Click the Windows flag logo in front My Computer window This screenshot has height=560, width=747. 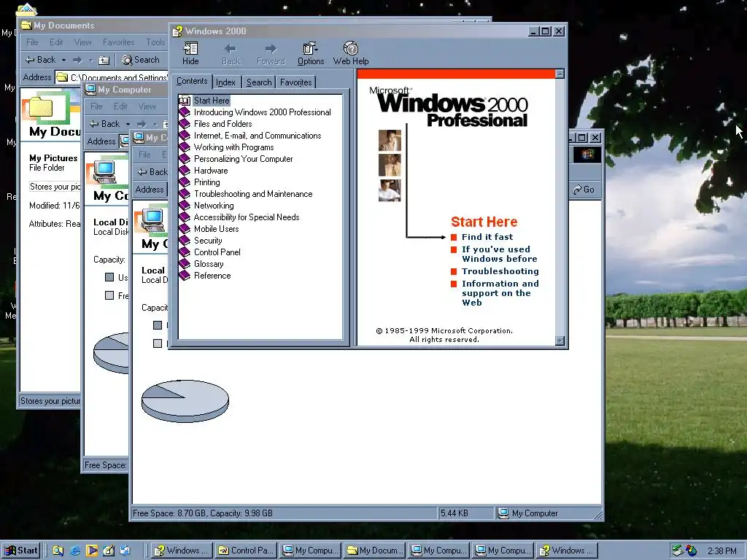point(587,155)
